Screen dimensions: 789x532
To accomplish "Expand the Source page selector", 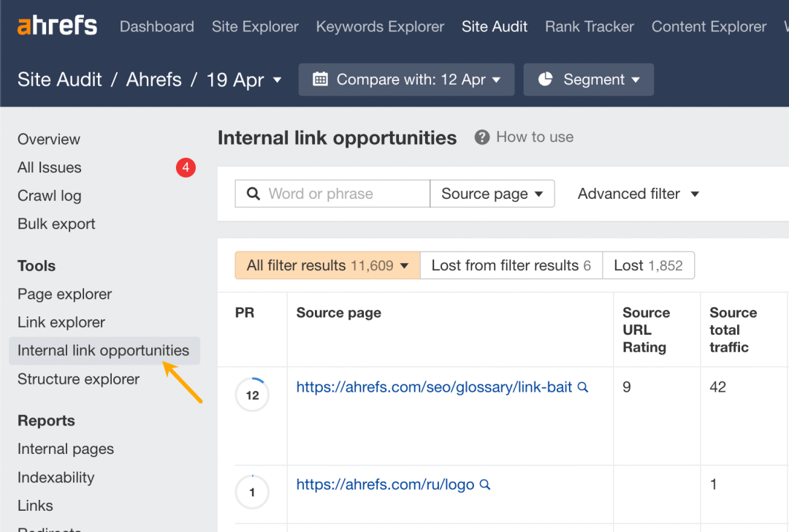I will point(492,194).
